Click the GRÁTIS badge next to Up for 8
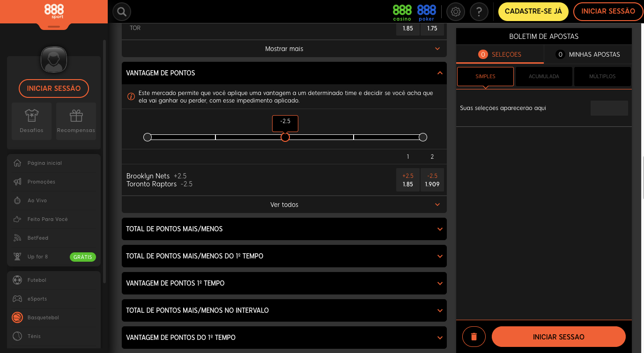Image resolution: width=644 pixels, height=353 pixels. point(83,257)
